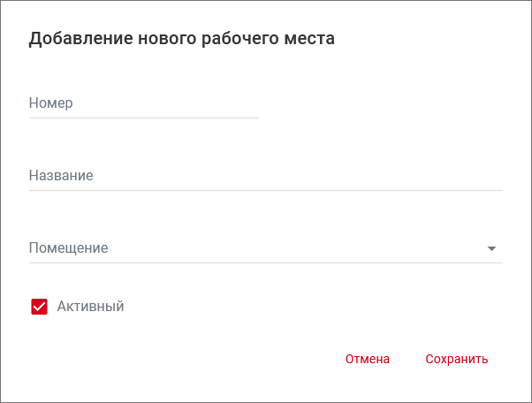Confirm the form via Сохранить
The width and height of the screenshot is (532, 403).
456,359
